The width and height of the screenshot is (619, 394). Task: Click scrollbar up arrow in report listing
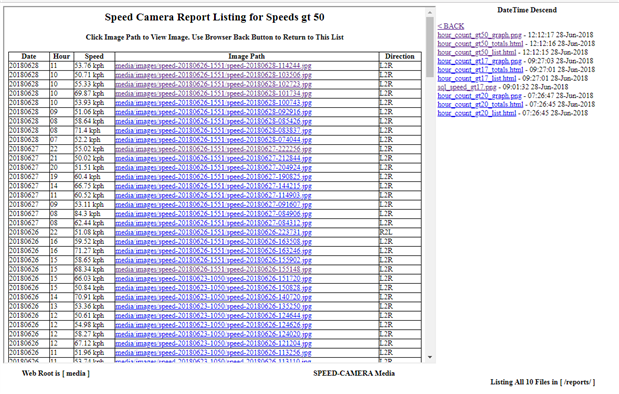tap(430, 13)
